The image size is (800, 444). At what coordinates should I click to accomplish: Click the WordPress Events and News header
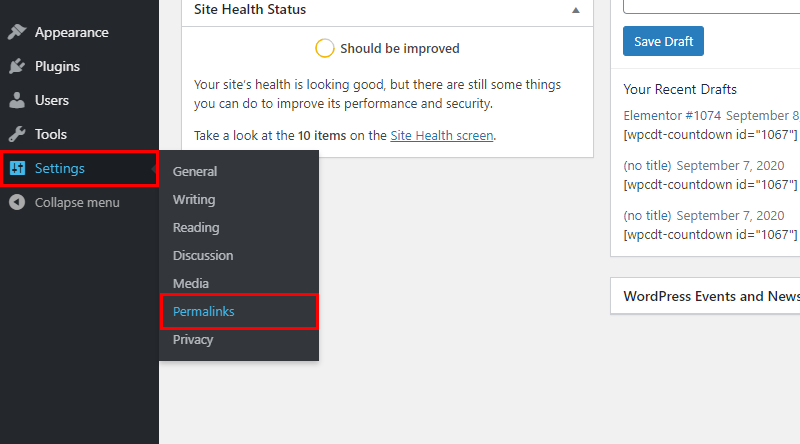711,297
